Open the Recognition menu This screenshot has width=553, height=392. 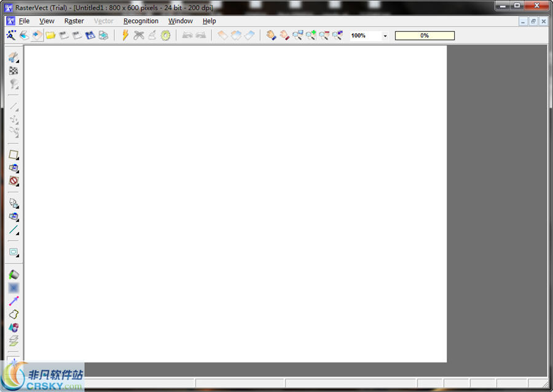tap(141, 21)
